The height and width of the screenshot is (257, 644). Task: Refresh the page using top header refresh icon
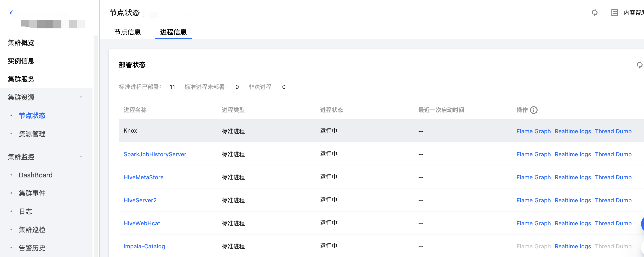[x=594, y=12]
